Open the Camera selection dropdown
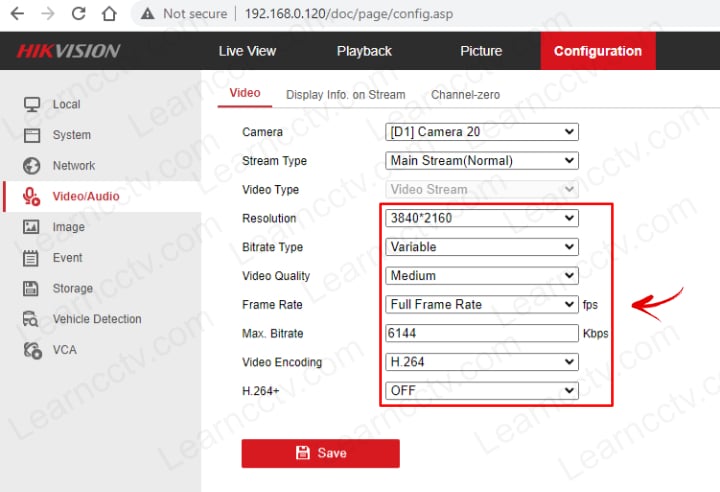Image resolution: width=720 pixels, height=492 pixels. (x=482, y=132)
